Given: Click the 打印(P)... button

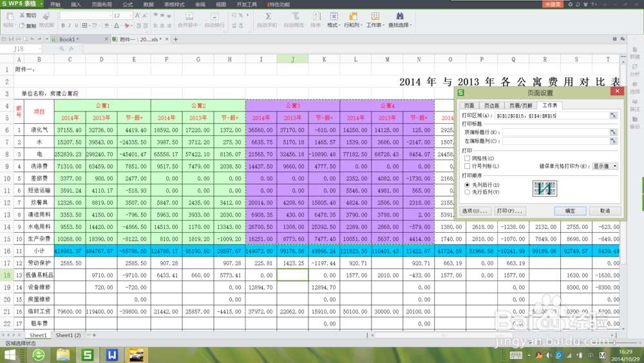Looking at the screenshot, I should click(x=509, y=211).
